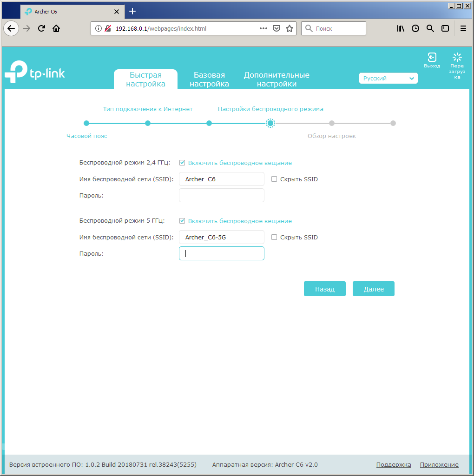Toggle 5 GHz wireless broadcast checkbox
Viewport: 474px width, 476px height.
(x=182, y=221)
